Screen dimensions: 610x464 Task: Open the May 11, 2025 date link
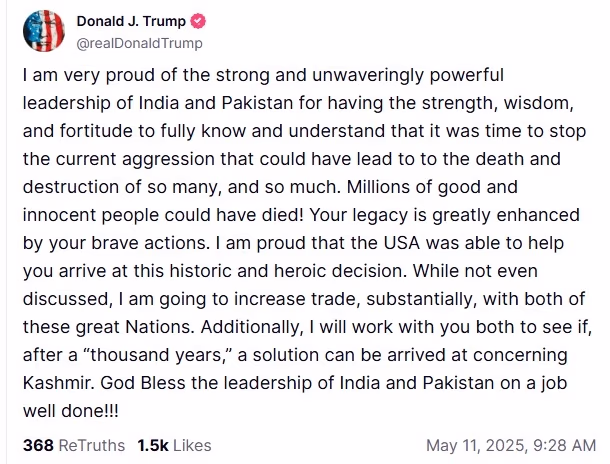point(475,445)
